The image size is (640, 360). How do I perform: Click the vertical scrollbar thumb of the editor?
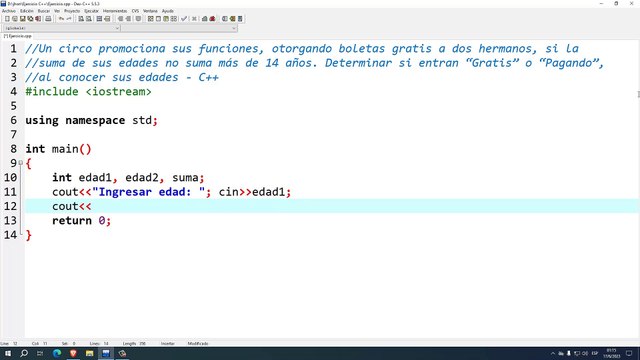(638, 94)
